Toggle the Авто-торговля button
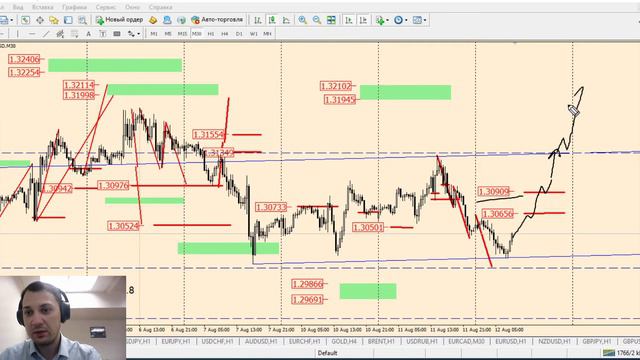This screenshot has width=640, height=360. pyautogui.click(x=217, y=20)
